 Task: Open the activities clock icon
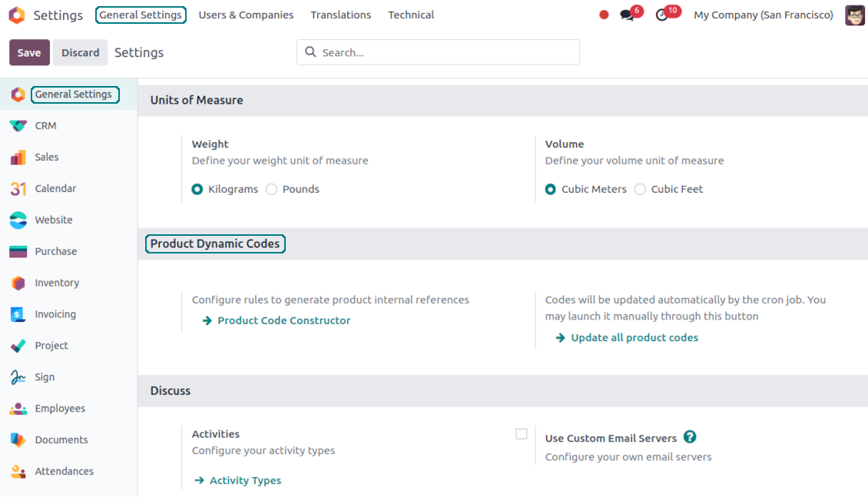(662, 15)
